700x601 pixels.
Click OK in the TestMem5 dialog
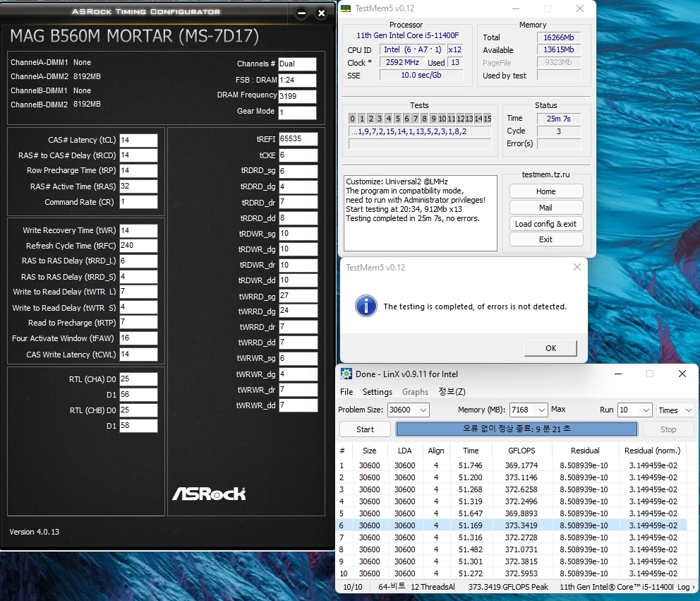pyautogui.click(x=550, y=348)
